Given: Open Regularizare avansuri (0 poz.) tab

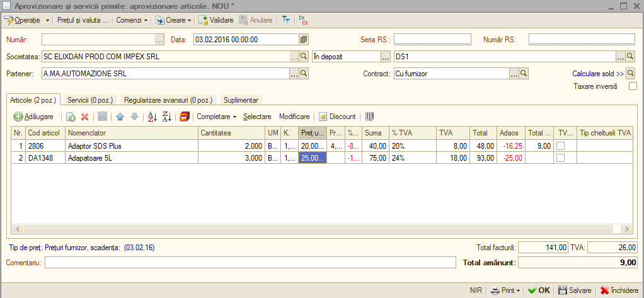Looking at the screenshot, I should (x=168, y=100).
